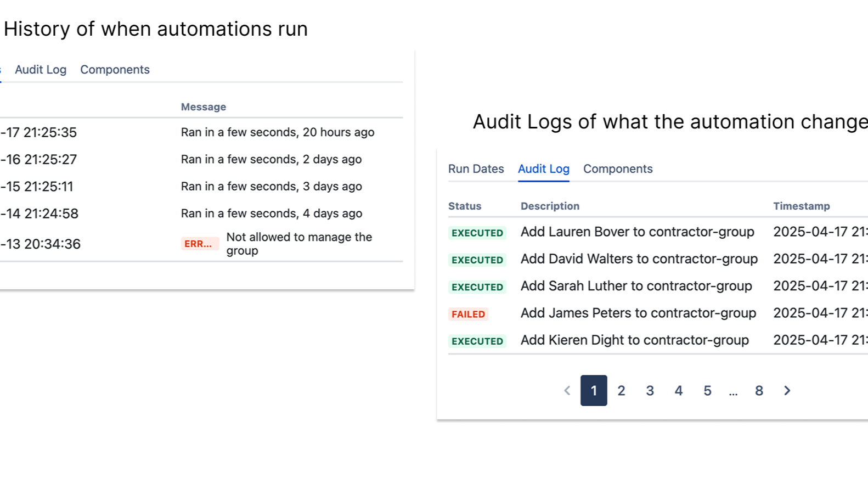Select the Add Lauren Bover audit entry

(x=637, y=232)
